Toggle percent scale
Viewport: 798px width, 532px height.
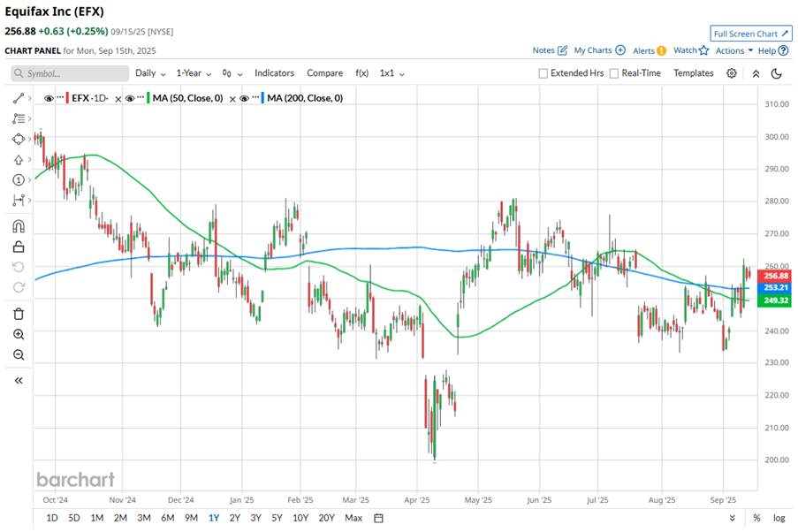coord(756,518)
